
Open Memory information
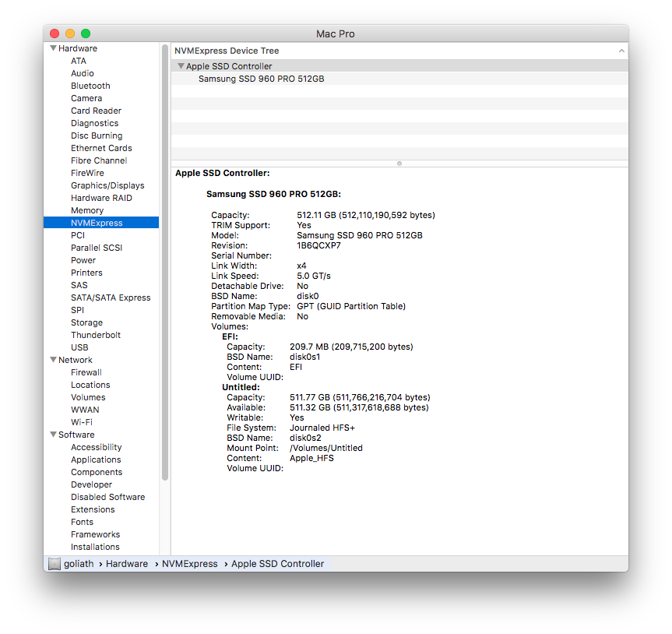click(87, 210)
